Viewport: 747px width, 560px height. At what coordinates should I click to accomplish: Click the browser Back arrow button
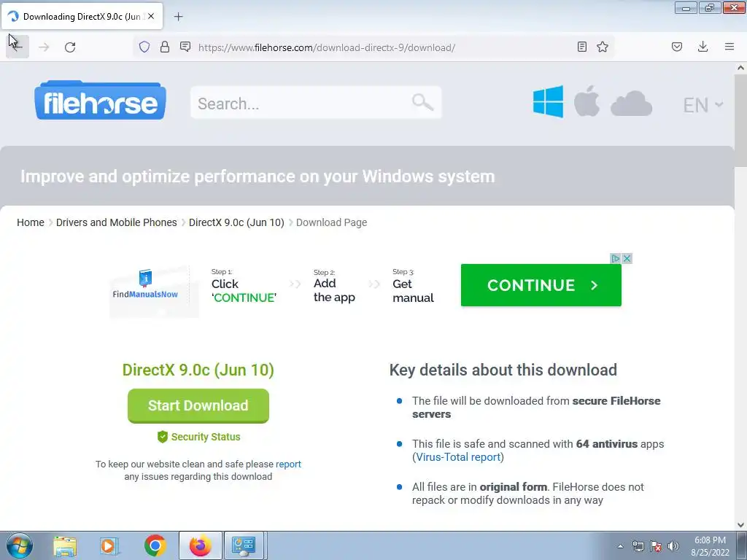pos(18,47)
